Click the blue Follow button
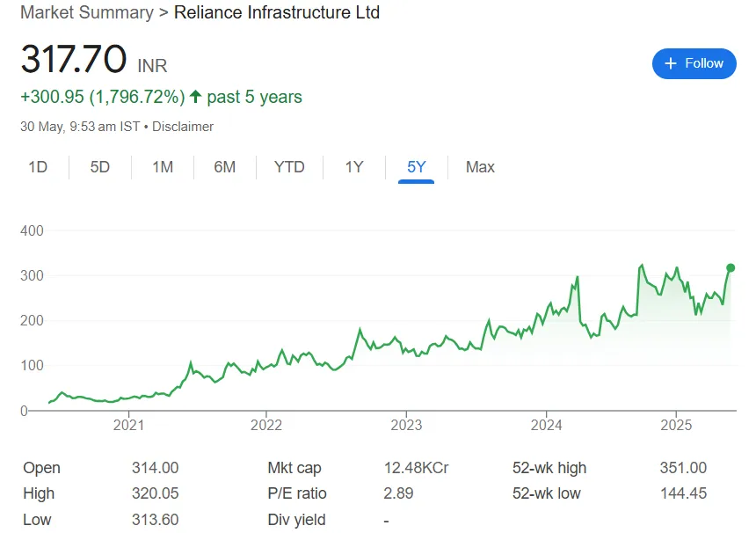The width and height of the screenshot is (756, 533). (694, 63)
